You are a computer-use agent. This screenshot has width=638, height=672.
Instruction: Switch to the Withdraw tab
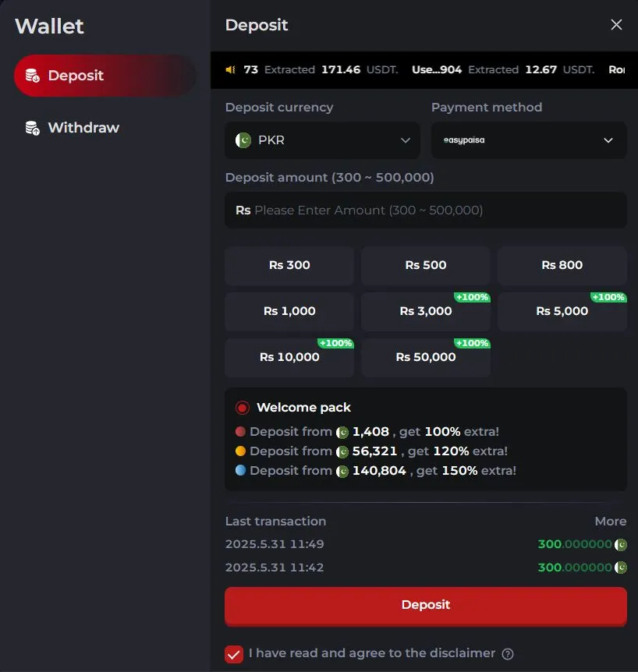105,128
